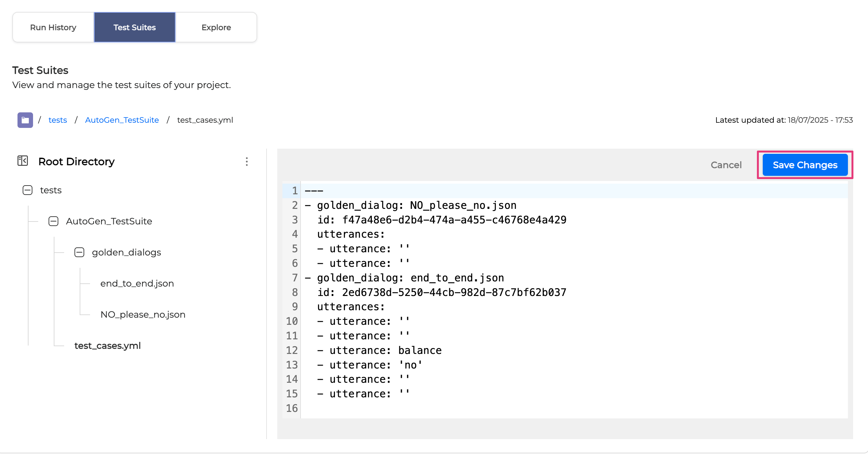Switch to the Run History tab

click(x=53, y=27)
